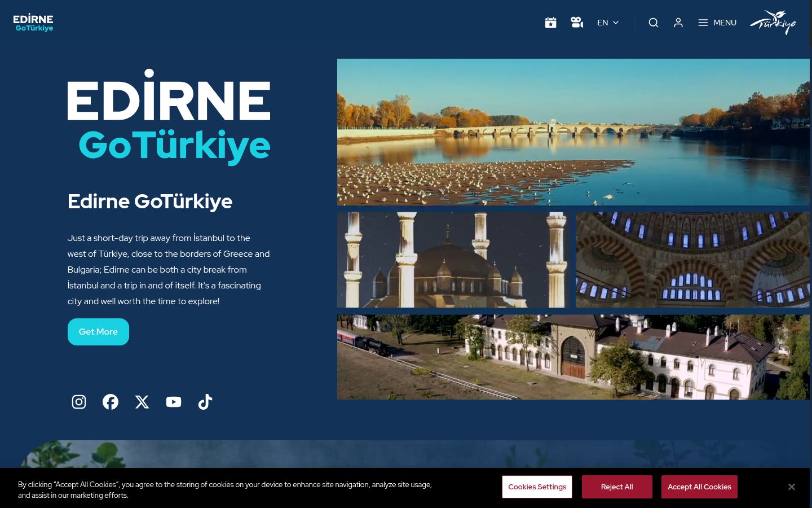Open the events calendar icon in header
Image resolution: width=812 pixels, height=508 pixels.
(x=551, y=23)
